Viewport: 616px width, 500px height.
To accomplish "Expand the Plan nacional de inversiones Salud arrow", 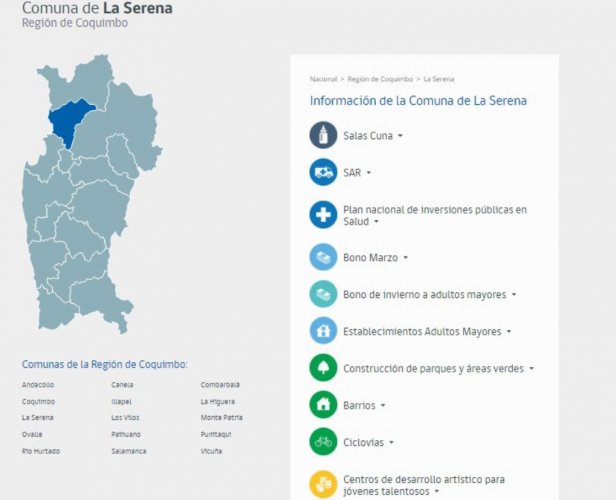I will (x=376, y=222).
